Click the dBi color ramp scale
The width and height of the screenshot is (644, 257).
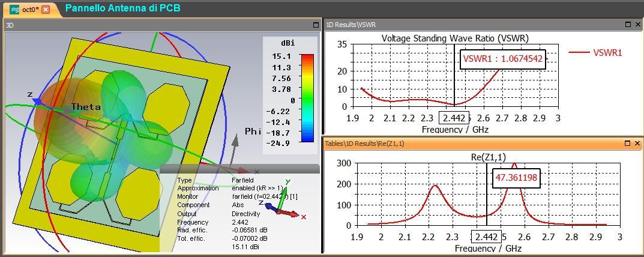coord(307,97)
